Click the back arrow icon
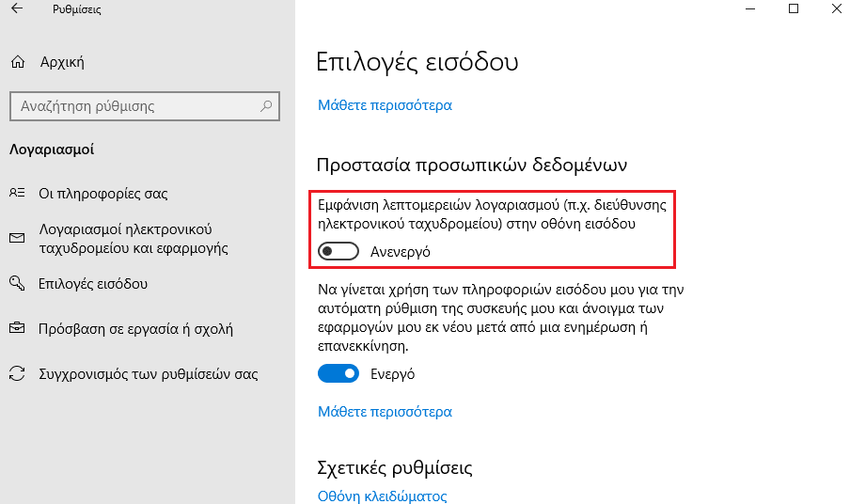This screenshot has height=504, width=850. 16,9
